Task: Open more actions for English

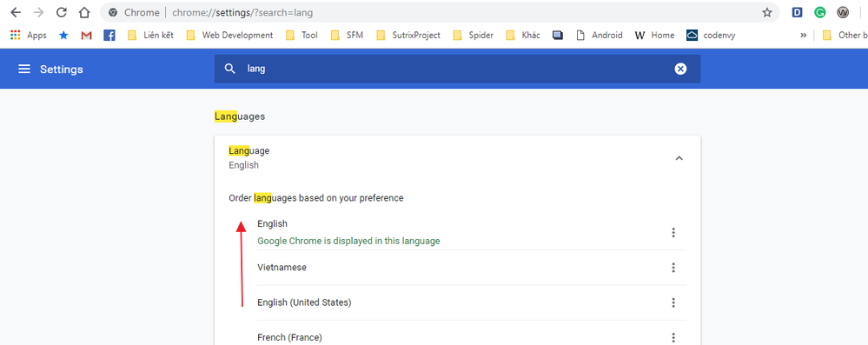Action: [673, 233]
